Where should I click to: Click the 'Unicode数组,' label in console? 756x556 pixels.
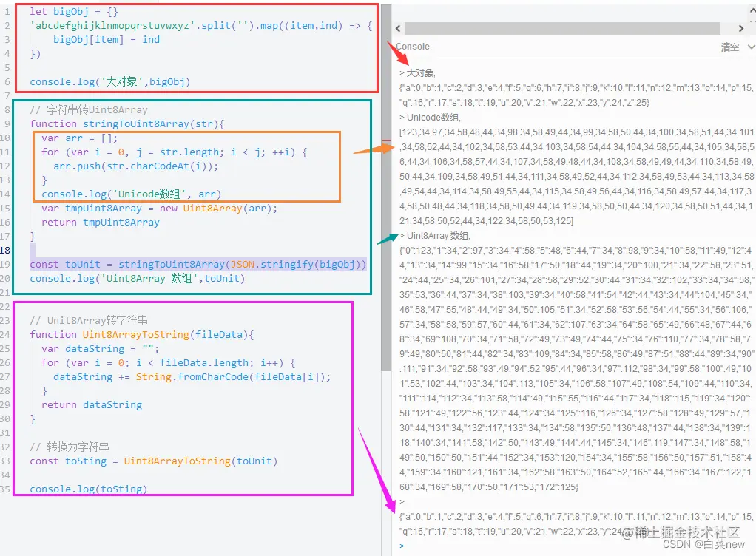pos(433,118)
